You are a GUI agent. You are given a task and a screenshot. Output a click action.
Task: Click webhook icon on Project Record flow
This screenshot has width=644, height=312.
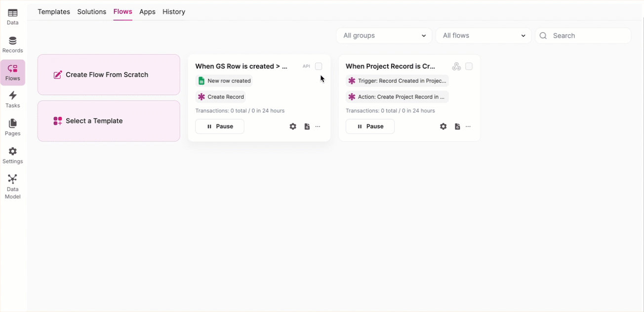pos(456,66)
